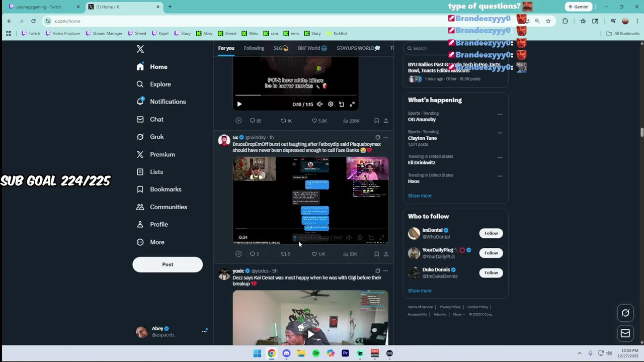Viewport: 644px width, 362px height.
Task: Switch to the STAYUPS WORLD tab
Action: [x=358, y=48]
